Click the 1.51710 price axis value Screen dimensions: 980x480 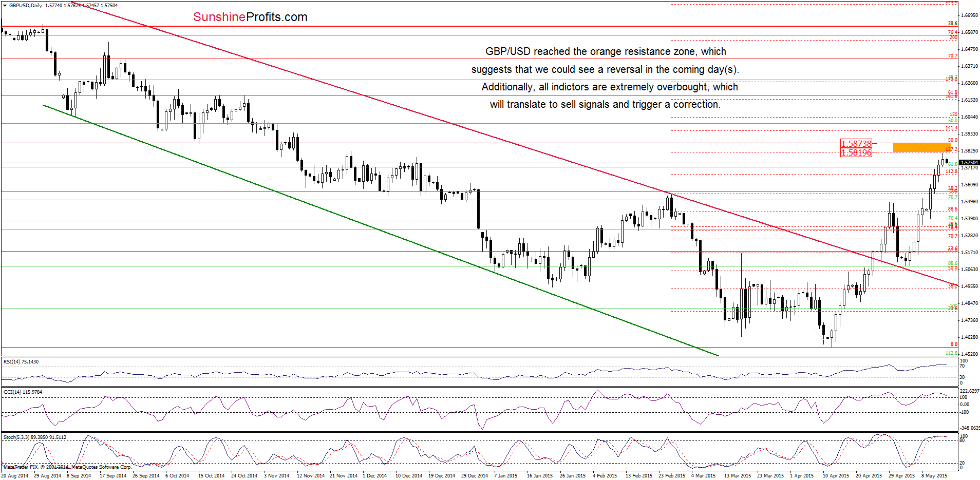coord(969,253)
